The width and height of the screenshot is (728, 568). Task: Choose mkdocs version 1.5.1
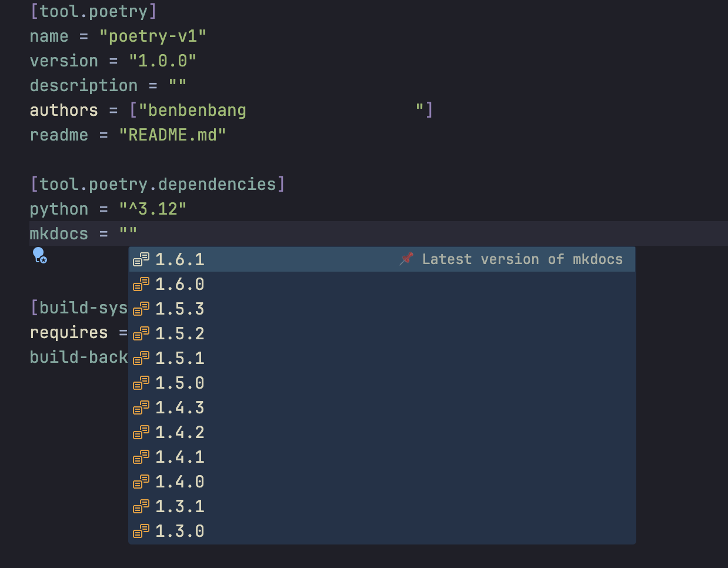pyautogui.click(x=382, y=358)
